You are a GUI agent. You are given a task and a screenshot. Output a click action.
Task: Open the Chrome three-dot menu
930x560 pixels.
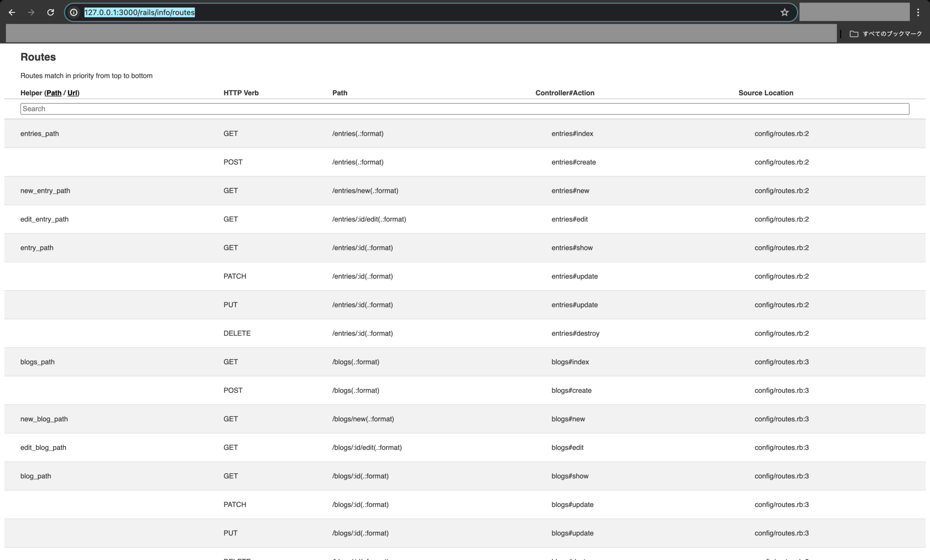[x=918, y=12]
